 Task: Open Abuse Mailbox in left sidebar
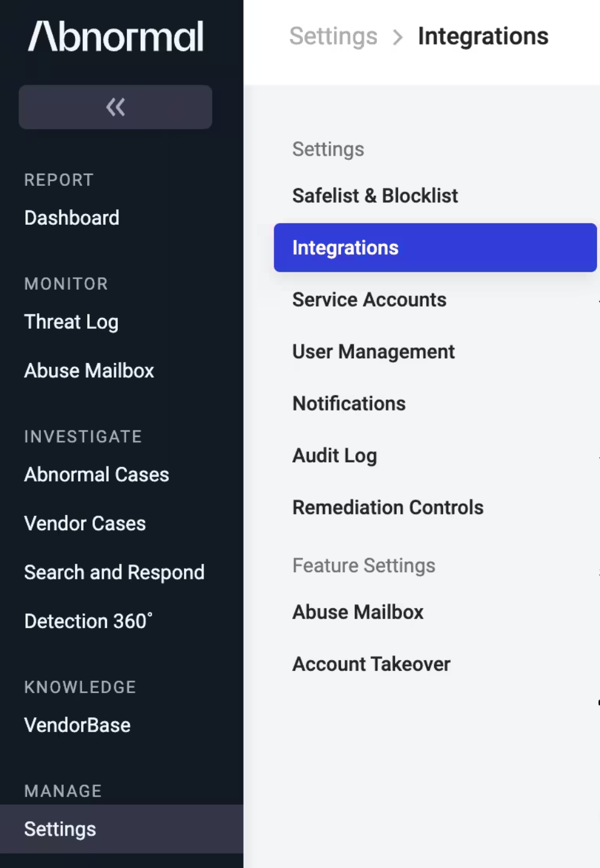pos(89,370)
